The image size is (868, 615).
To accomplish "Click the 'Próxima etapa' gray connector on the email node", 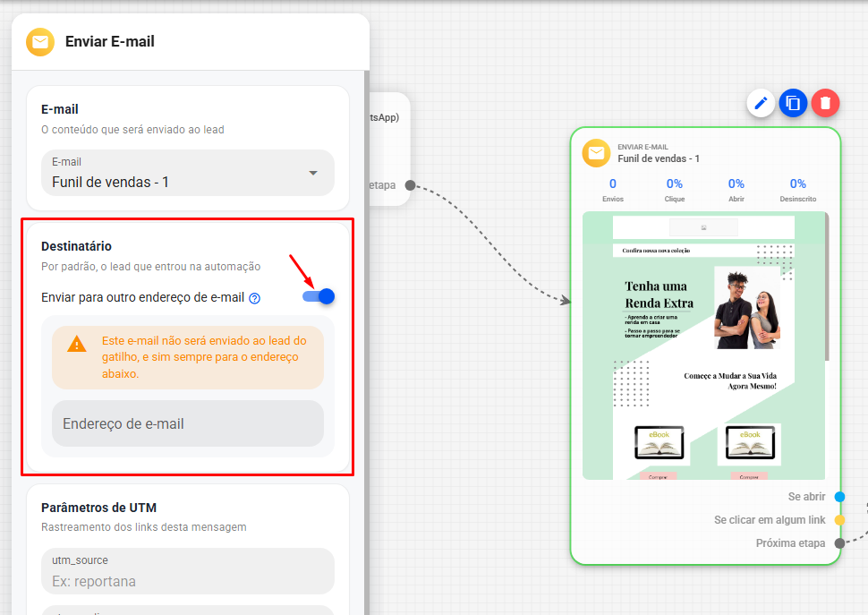I will [839, 543].
